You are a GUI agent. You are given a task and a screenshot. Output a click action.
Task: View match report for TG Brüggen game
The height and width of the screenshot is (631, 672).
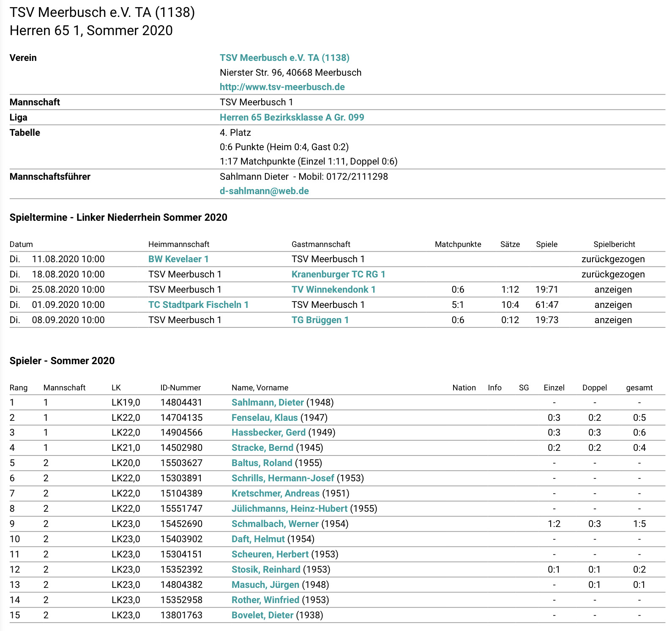[613, 320]
